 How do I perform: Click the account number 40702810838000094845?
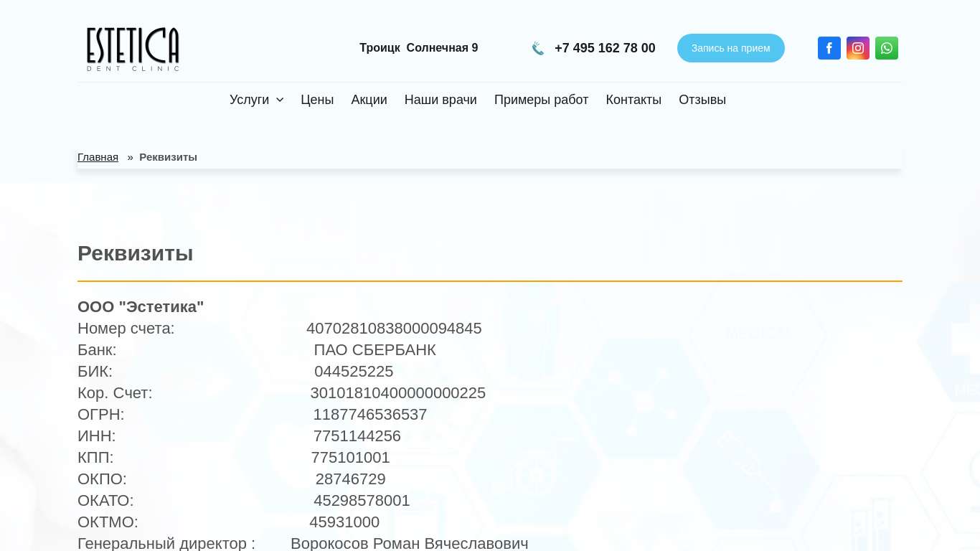click(394, 329)
